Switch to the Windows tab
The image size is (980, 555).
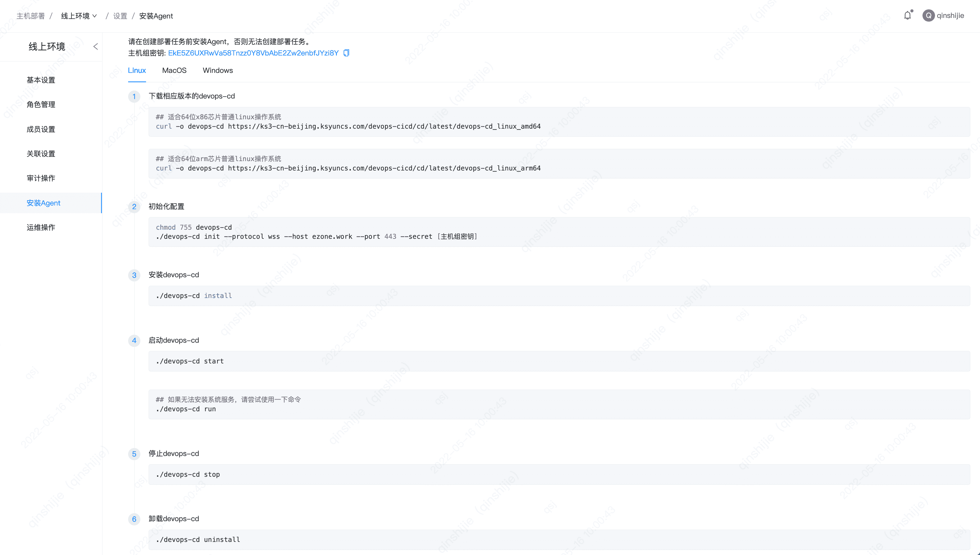pyautogui.click(x=217, y=71)
